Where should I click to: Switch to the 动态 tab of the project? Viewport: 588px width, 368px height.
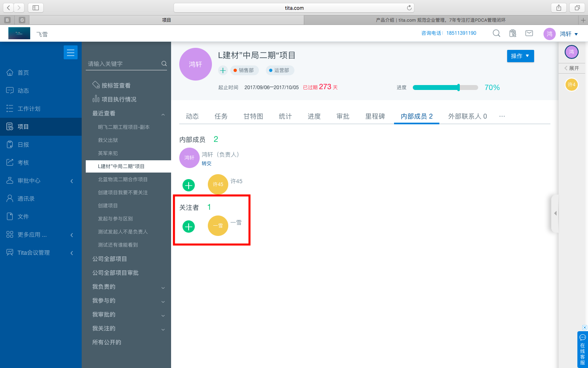pos(192,117)
